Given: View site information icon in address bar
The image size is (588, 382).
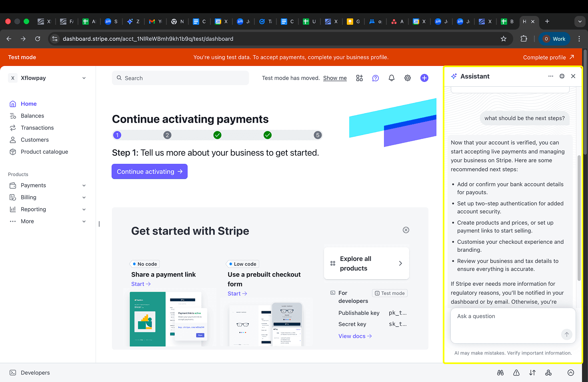Looking at the screenshot, I should 55,39.
